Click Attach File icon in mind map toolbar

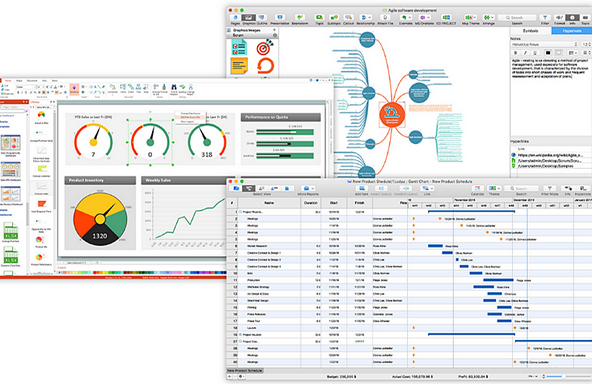pyautogui.click(x=385, y=18)
